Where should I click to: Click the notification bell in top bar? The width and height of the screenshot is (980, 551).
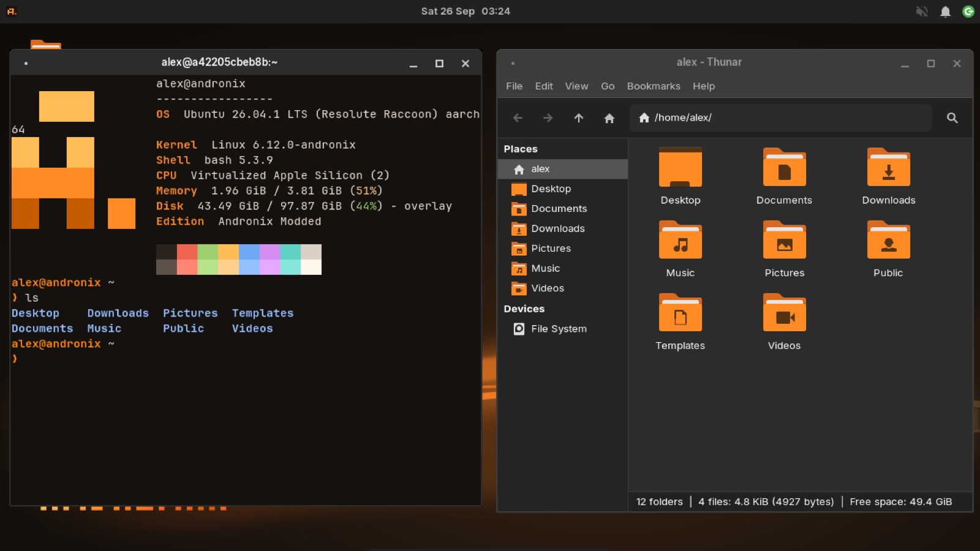coord(945,12)
